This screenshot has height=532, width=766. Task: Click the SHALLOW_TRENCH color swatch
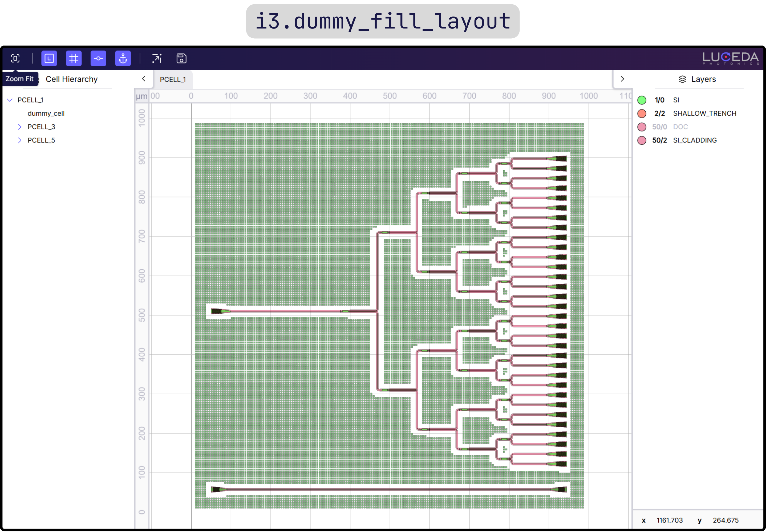click(642, 113)
